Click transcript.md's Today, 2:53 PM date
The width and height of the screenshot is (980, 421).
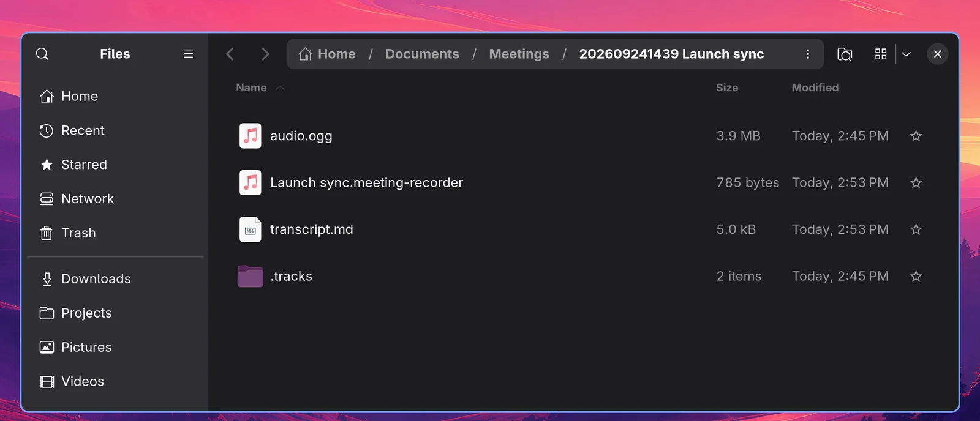[840, 229]
